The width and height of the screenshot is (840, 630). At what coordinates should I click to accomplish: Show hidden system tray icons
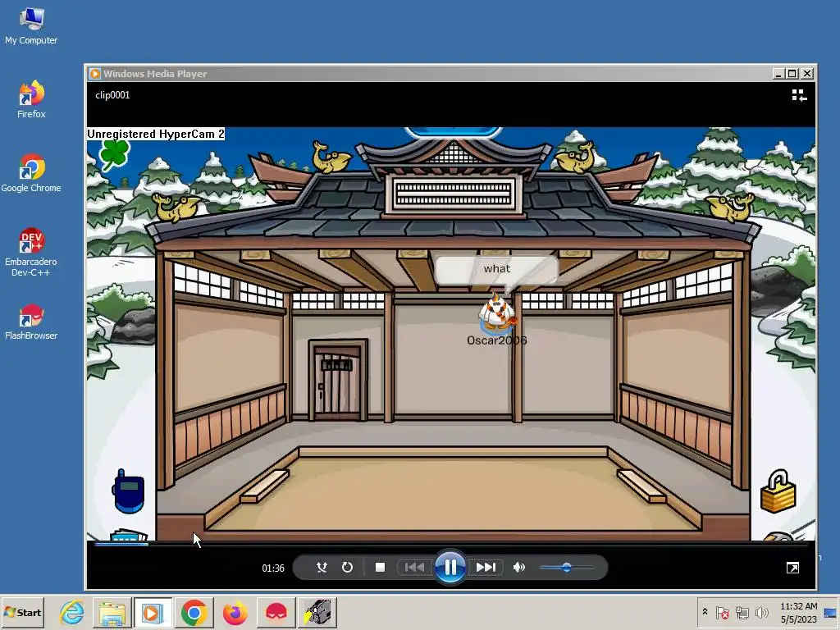coord(705,612)
